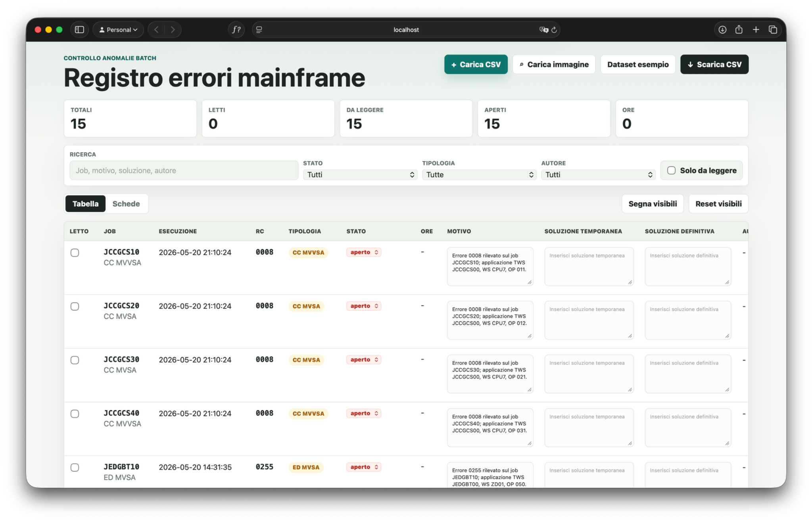Image resolution: width=812 pixels, height=522 pixels.
Task: Click the soluzione temporanea field for JCCGCS40
Action: coord(589,428)
